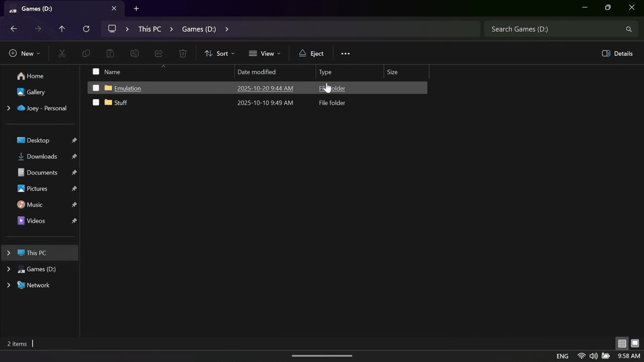Expand This PC in the sidebar
644x362 pixels.
[9, 253]
